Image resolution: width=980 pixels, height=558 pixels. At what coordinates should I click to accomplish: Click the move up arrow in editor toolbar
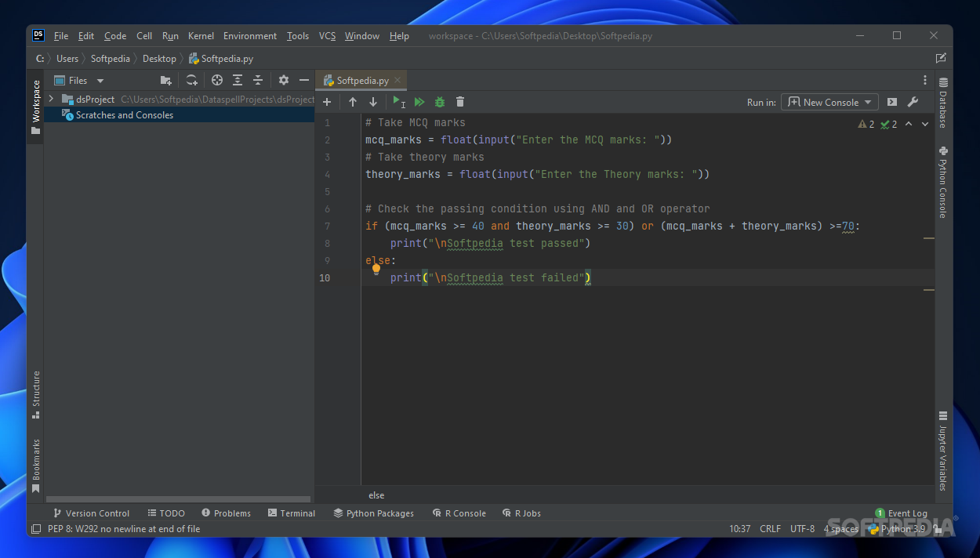coord(353,102)
